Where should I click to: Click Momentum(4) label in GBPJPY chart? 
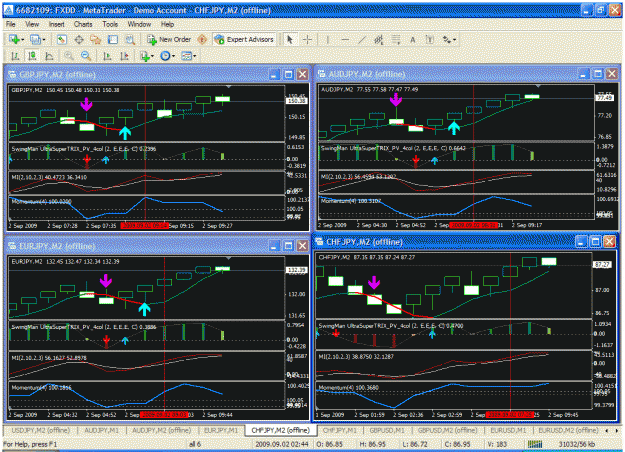point(41,201)
